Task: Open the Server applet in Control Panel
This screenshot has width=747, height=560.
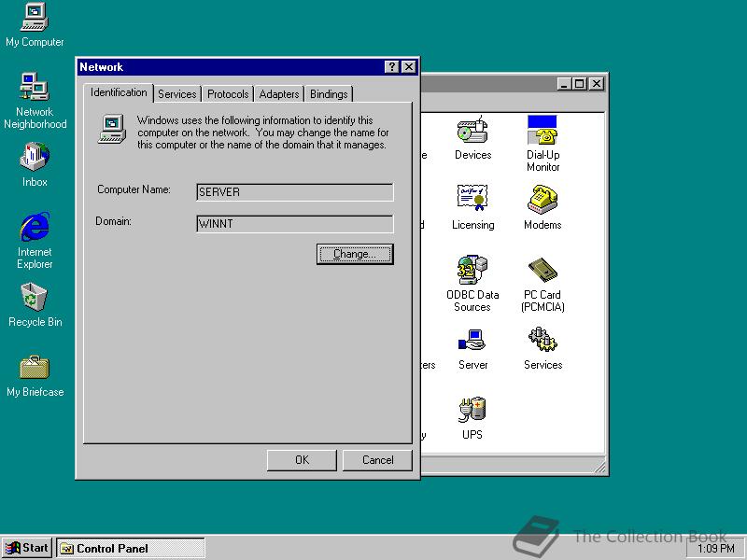Action: 472,348
